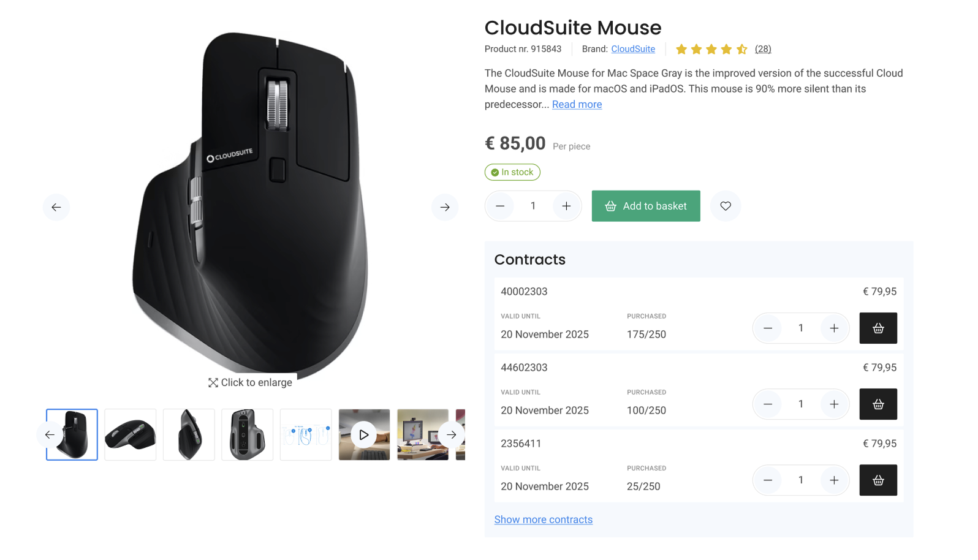Add product to wishlist with heart icon
This screenshot has height=560, width=978.
tap(726, 206)
